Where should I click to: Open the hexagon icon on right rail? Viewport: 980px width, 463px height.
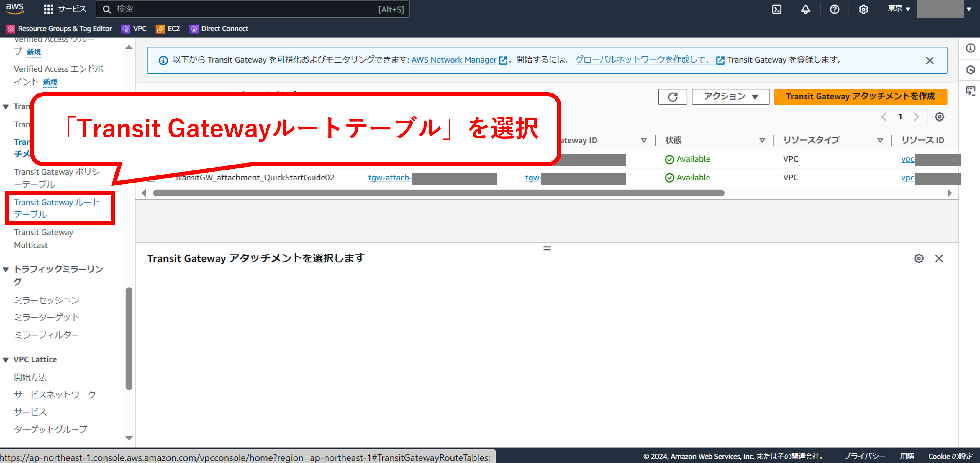click(x=970, y=70)
